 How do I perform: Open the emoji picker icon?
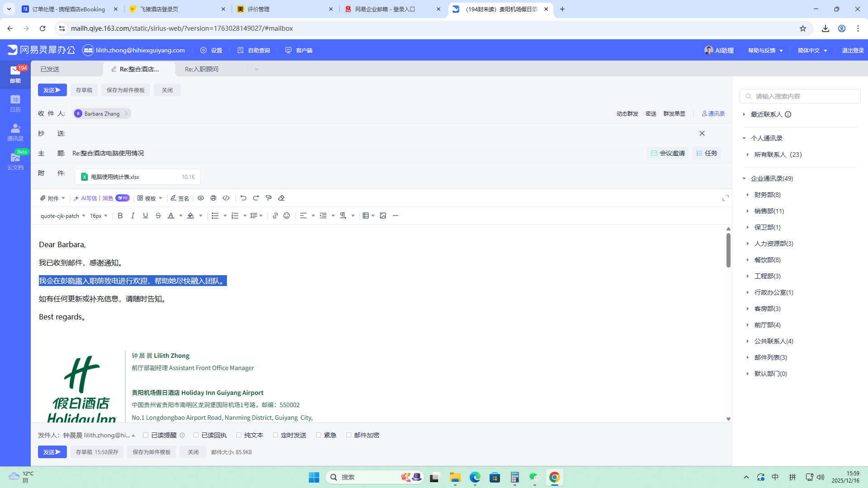point(287,216)
